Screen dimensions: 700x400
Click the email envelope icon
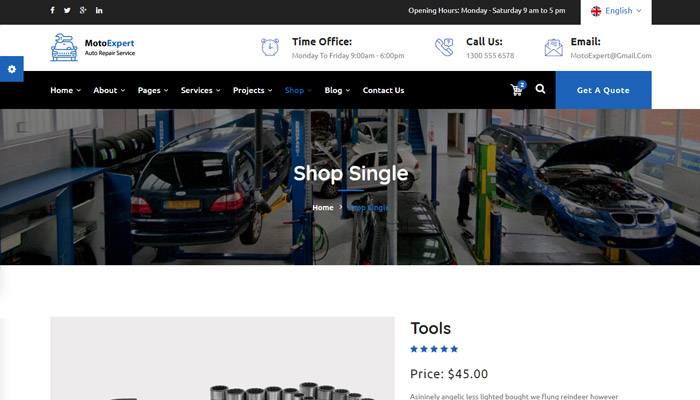(553, 48)
